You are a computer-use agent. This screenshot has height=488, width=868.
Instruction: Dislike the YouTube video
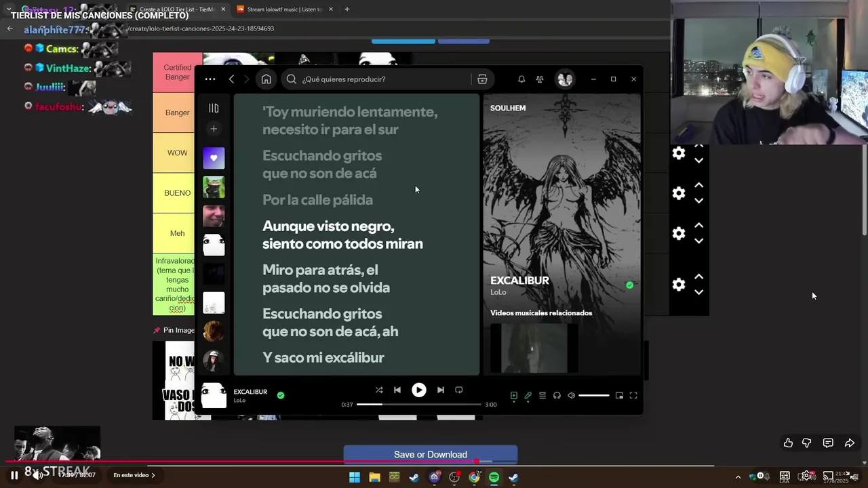pos(807,443)
